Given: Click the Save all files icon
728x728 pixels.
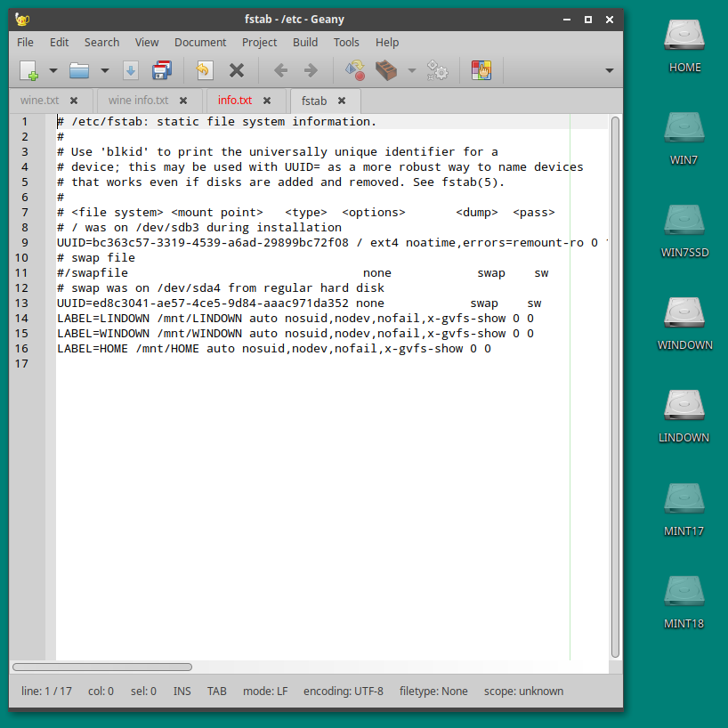Looking at the screenshot, I should (162, 70).
